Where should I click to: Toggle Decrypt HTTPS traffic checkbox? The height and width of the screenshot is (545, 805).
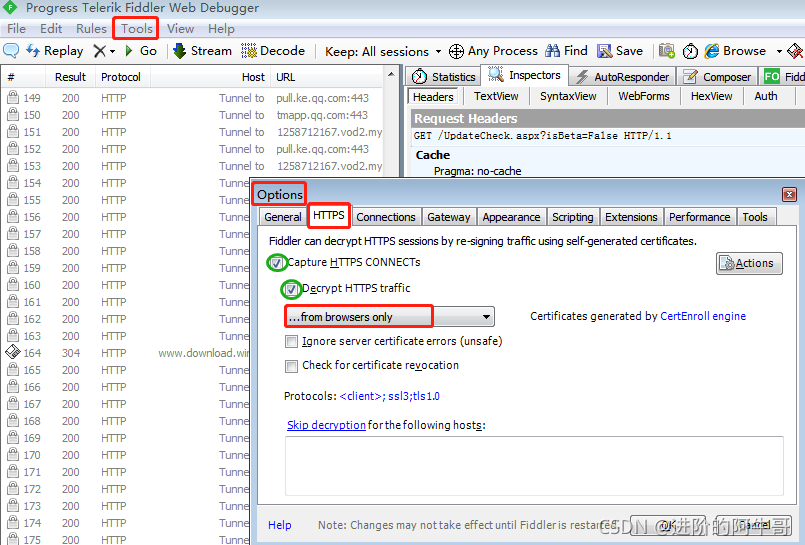(291, 289)
